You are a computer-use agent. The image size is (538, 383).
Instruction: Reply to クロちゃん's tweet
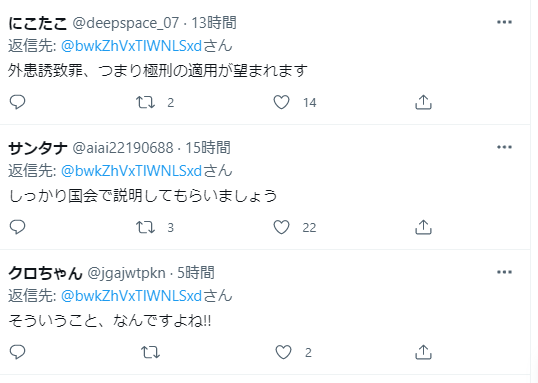17,352
